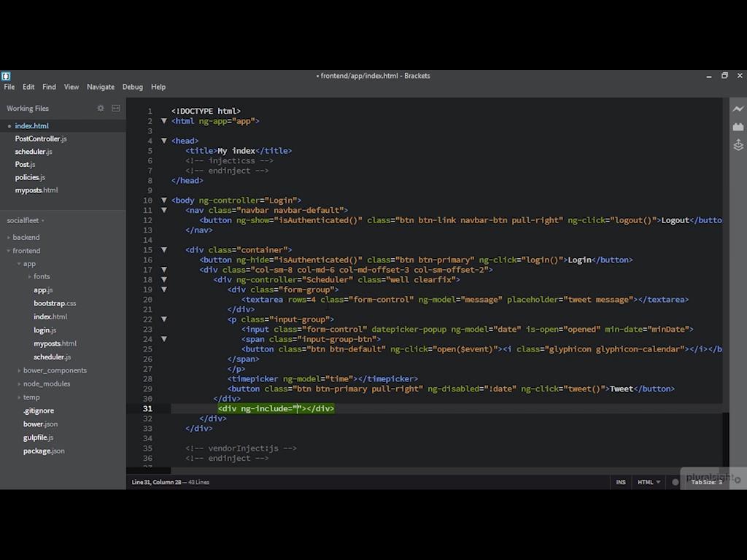Open Post.js in Working Files
This screenshot has height=560, width=747.
26,164
